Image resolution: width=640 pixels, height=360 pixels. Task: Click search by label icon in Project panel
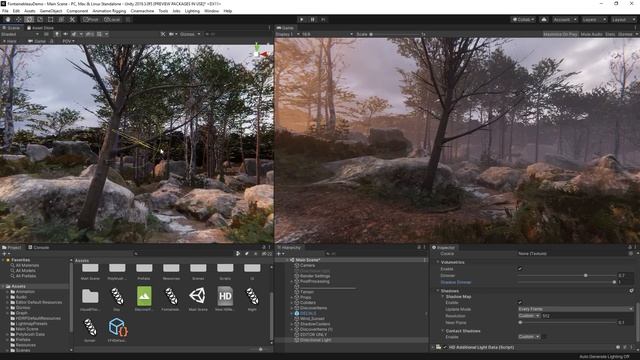click(x=247, y=253)
